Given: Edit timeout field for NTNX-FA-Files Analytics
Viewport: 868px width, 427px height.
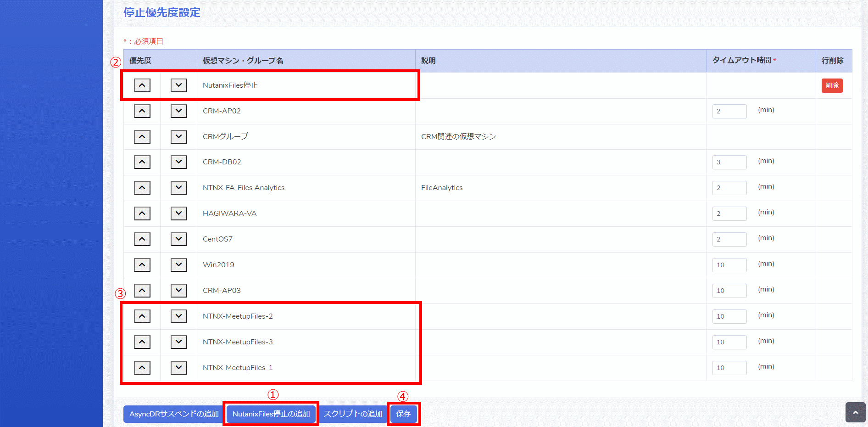Looking at the screenshot, I should click(729, 188).
